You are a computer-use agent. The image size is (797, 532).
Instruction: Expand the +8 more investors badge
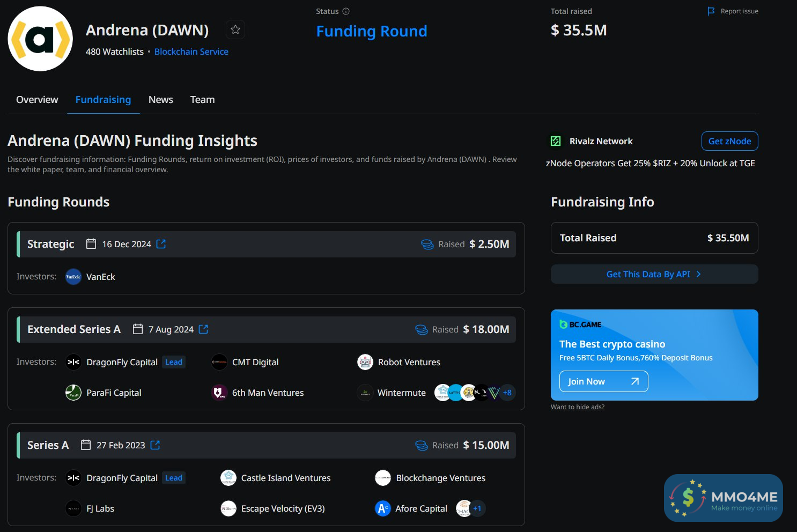click(507, 393)
